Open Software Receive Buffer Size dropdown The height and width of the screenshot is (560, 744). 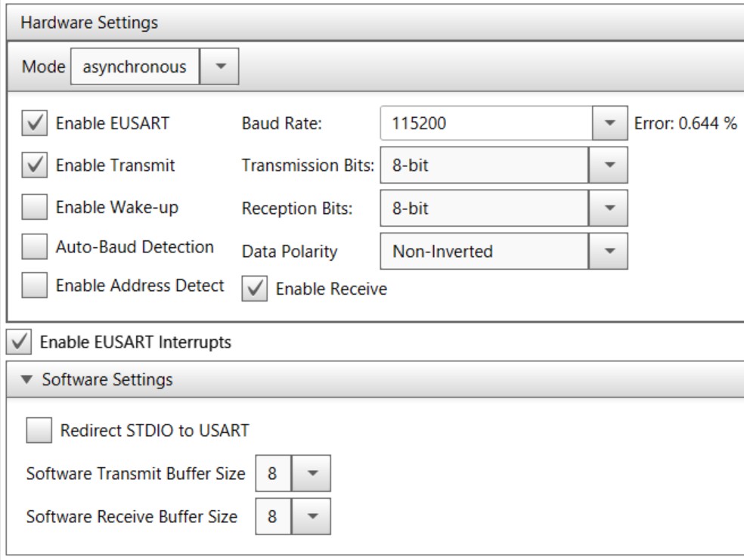tap(312, 518)
